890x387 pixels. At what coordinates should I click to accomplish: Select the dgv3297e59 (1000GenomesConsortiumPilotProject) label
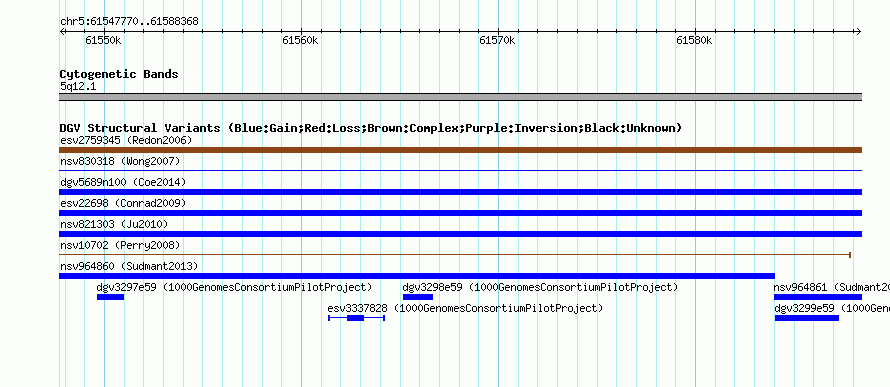[x=234, y=287]
